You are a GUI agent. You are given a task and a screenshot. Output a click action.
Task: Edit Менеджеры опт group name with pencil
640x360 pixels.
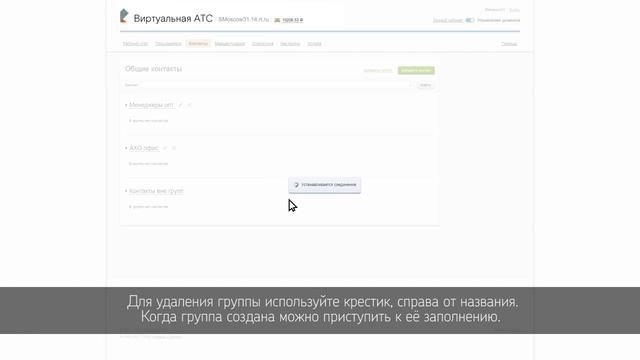click(x=181, y=105)
